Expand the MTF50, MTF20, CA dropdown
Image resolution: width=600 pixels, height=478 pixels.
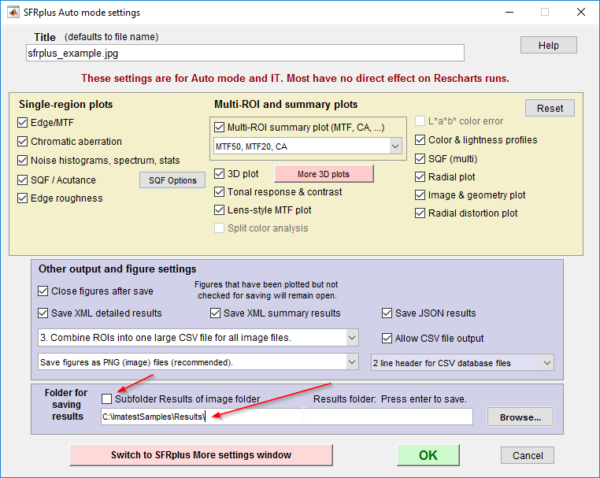click(x=395, y=146)
